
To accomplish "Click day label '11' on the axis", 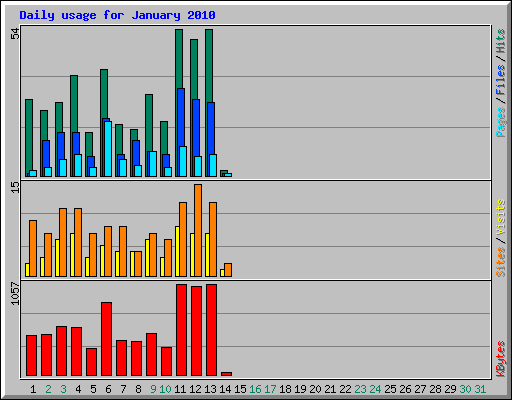I will 180,389.
